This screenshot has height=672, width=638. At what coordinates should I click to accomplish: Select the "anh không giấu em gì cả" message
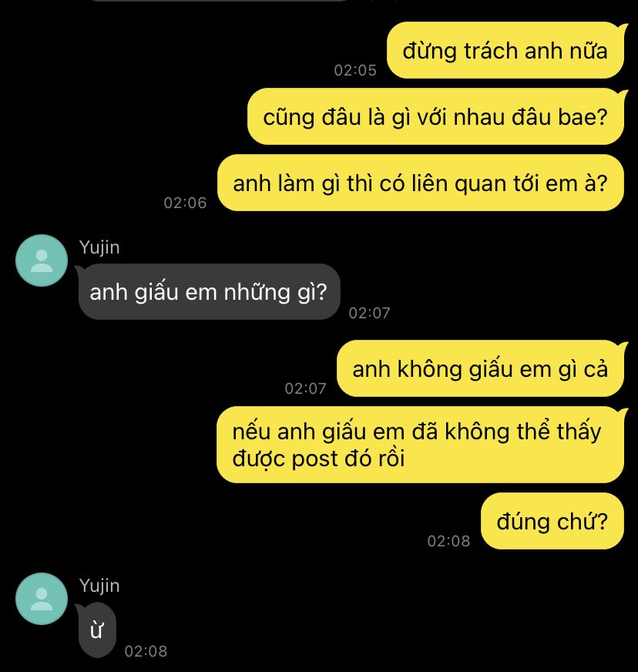click(x=480, y=368)
